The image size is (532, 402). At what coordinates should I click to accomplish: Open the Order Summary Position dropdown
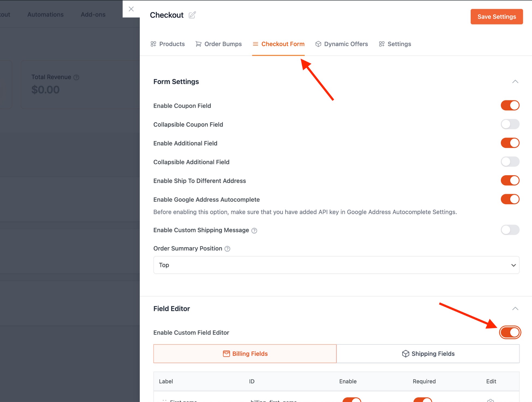336,265
